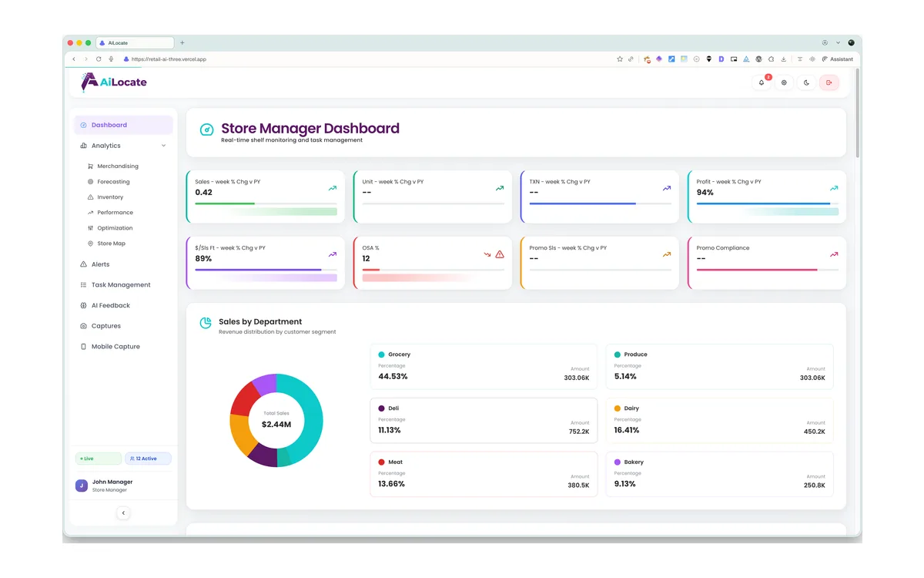Click the Live status badge
Image resolution: width=924 pixels, height=578 pixels.
[x=98, y=459]
